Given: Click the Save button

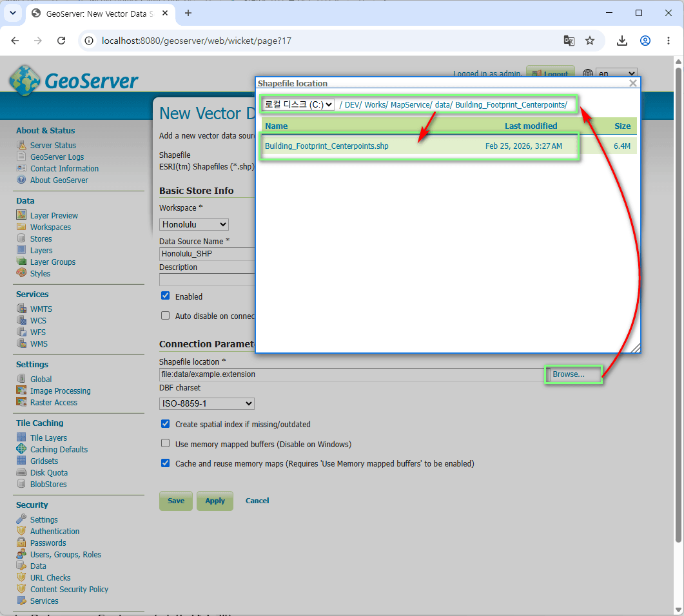Looking at the screenshot, I should [176, 501].
